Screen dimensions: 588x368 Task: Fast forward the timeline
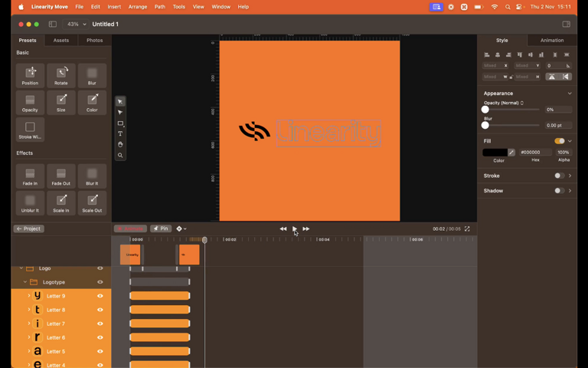coord(306,228)
